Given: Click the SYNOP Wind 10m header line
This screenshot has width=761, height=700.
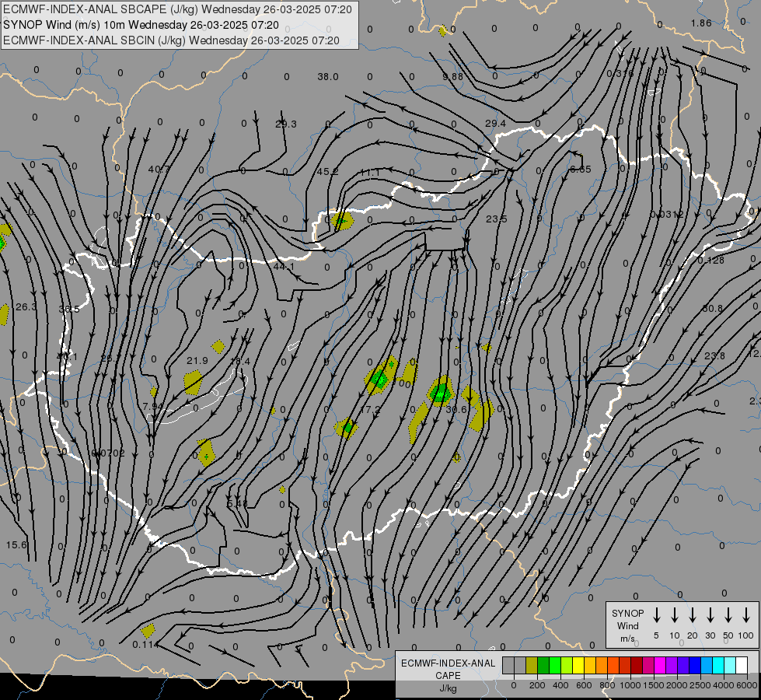Looking at the screenshot, I should [x=141, y=25].
